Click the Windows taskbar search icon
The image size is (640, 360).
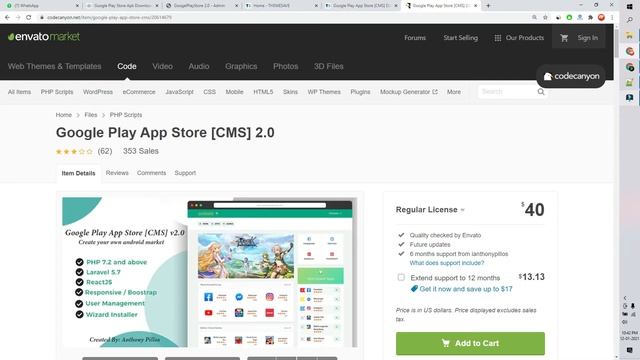tap(629, 20)
